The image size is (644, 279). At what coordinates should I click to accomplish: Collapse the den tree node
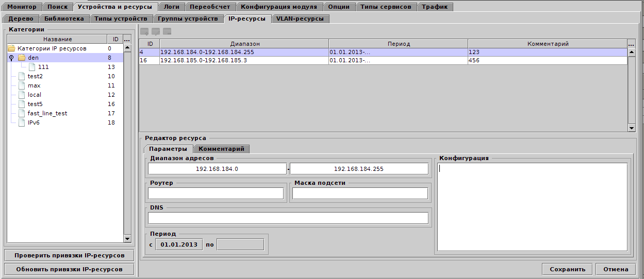[11, 58]
